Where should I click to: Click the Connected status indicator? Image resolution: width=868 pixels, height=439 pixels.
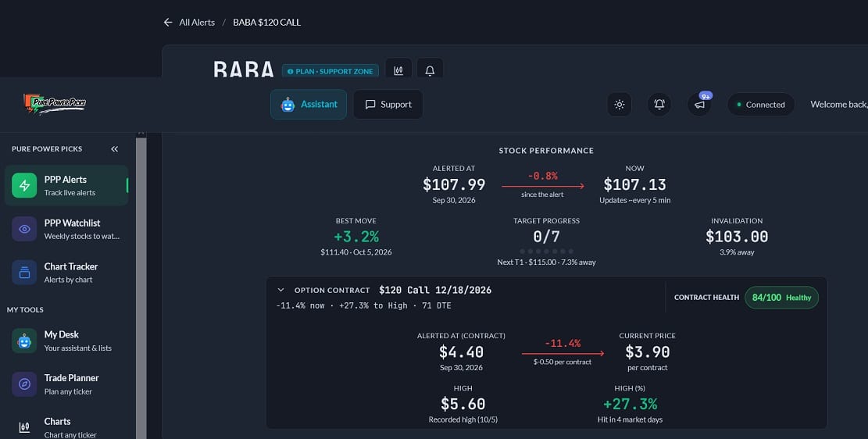pyautogui.click(x=761, y=104)
